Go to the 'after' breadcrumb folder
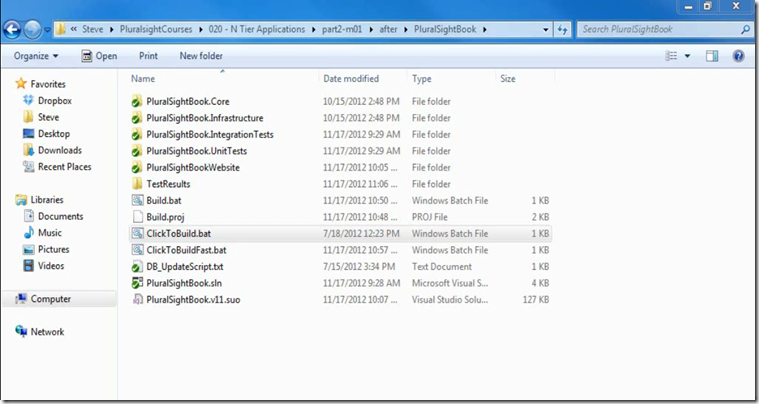 (x=388, y=30)
